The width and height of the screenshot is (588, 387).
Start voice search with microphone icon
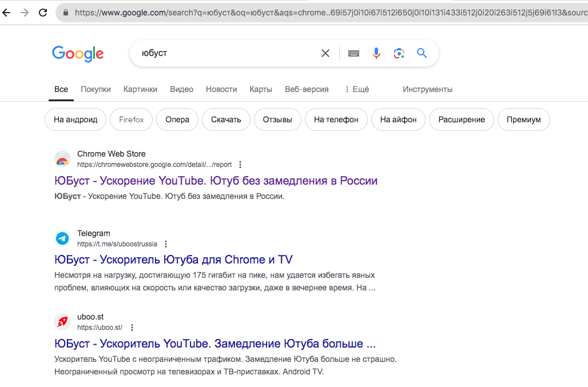click(x=376, y=53)
